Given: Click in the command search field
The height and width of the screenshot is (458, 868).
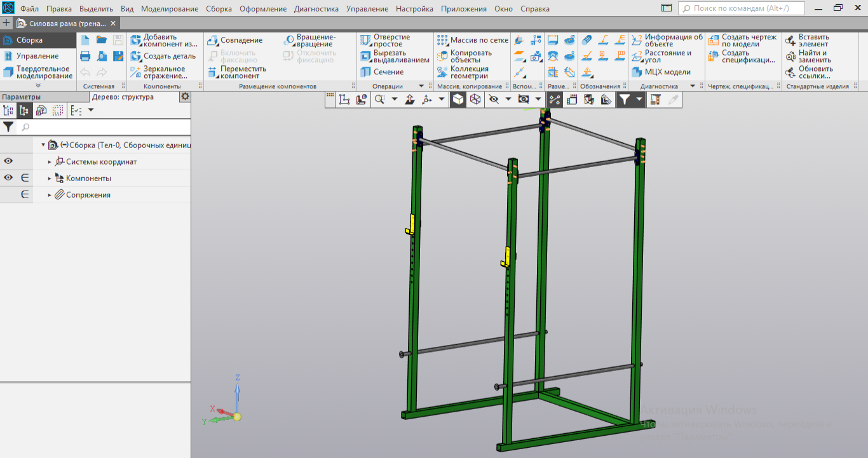Looking at the screenshot, I should (x=742, y=8).
